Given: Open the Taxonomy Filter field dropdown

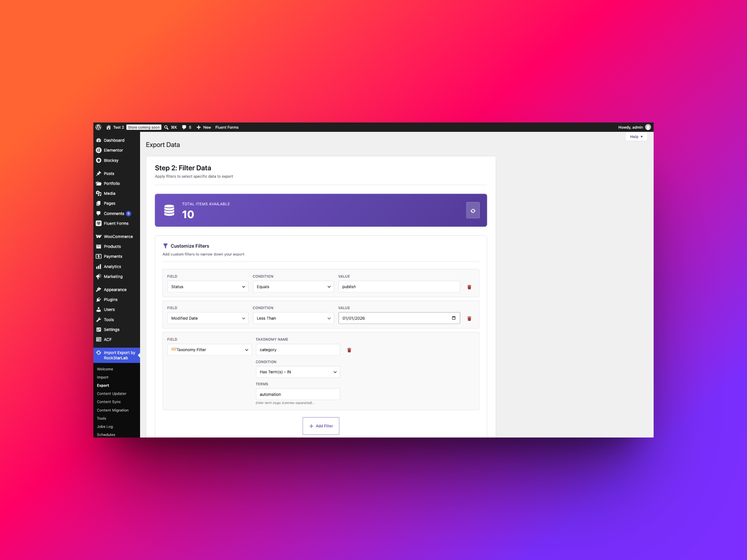Looking at the screenshot, I should pyautogui.click(x=209, y=350).
